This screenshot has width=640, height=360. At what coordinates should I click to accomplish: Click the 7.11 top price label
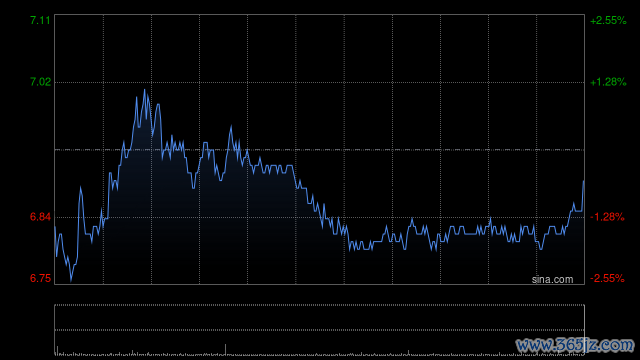click(x=40, y=20)
